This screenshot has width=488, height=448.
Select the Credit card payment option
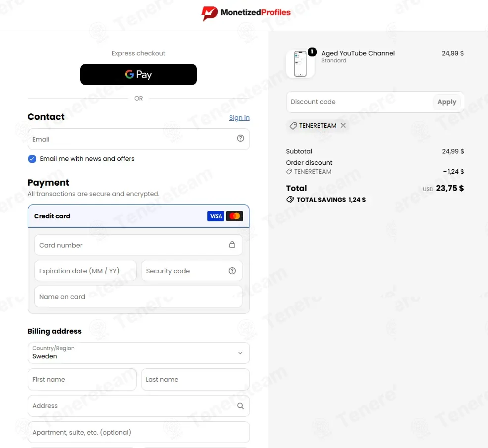(139, 216)
